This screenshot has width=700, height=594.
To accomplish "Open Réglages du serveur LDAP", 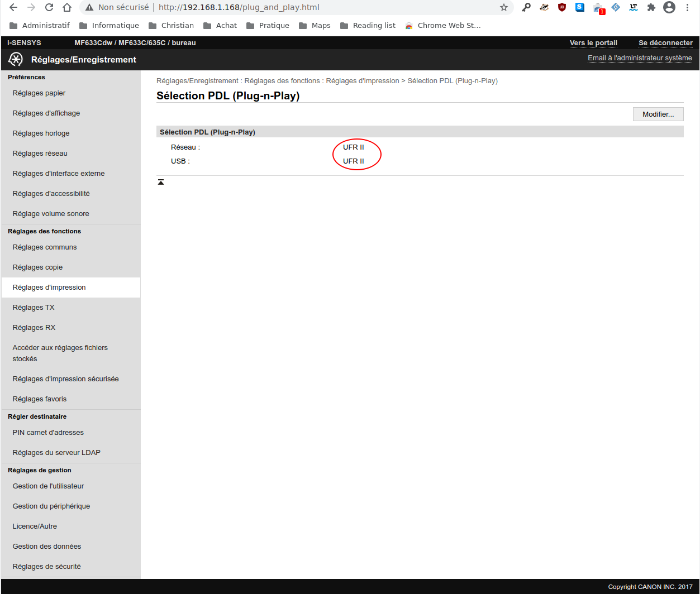I will click(x=70, y=453).
